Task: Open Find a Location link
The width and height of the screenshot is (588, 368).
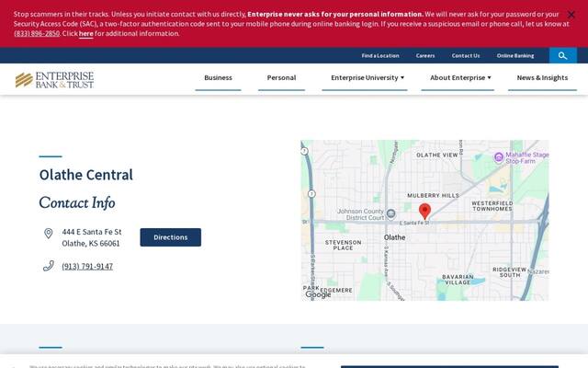Action: 380,55
